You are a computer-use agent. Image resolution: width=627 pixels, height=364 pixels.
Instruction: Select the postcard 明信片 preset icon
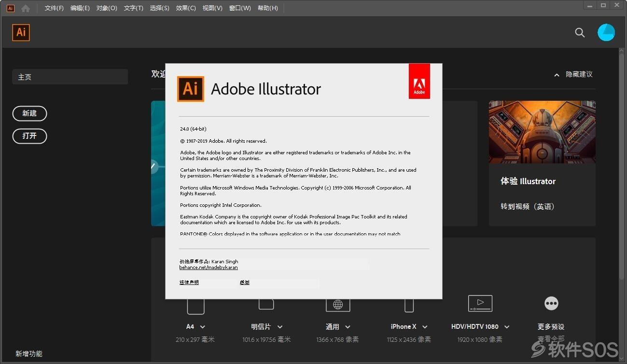(x=266, y=304)
